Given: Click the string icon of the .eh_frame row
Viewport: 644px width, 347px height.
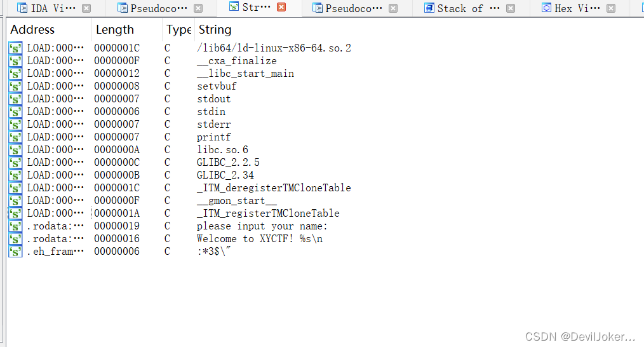Looking at the screenshot, I should [15, 252].
